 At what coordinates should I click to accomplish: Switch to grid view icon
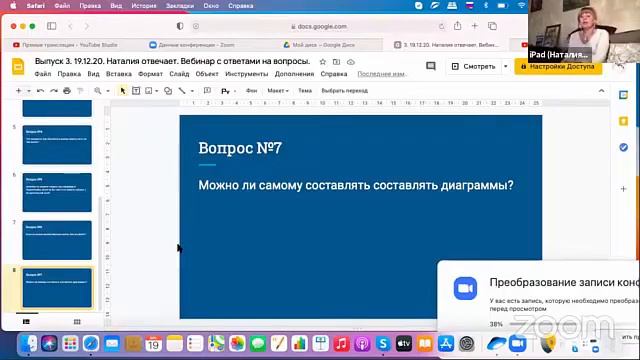point(77,322)
